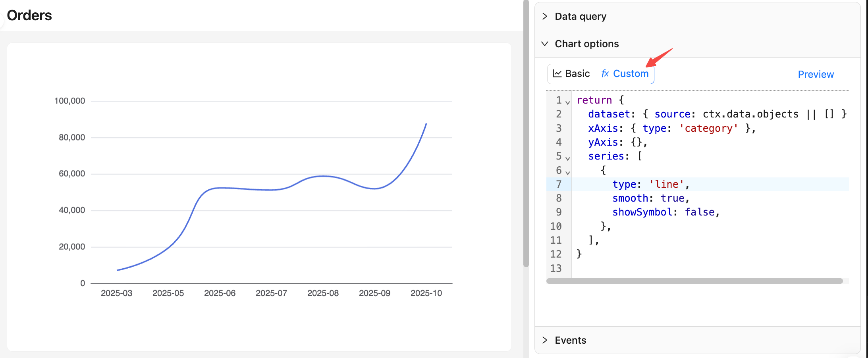The width and height of the screenshot is (868, 358).
Task: Select the Custom options tab
Action: (625, 74)
